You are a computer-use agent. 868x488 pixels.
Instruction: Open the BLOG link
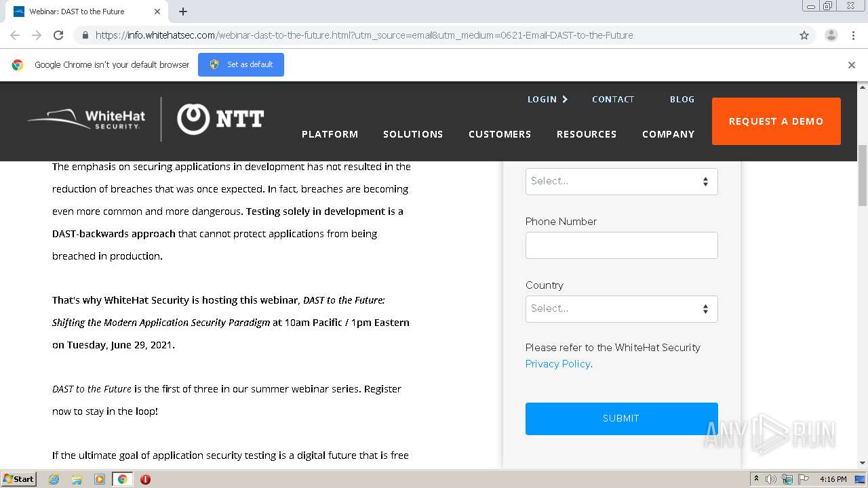pos(682,99)
